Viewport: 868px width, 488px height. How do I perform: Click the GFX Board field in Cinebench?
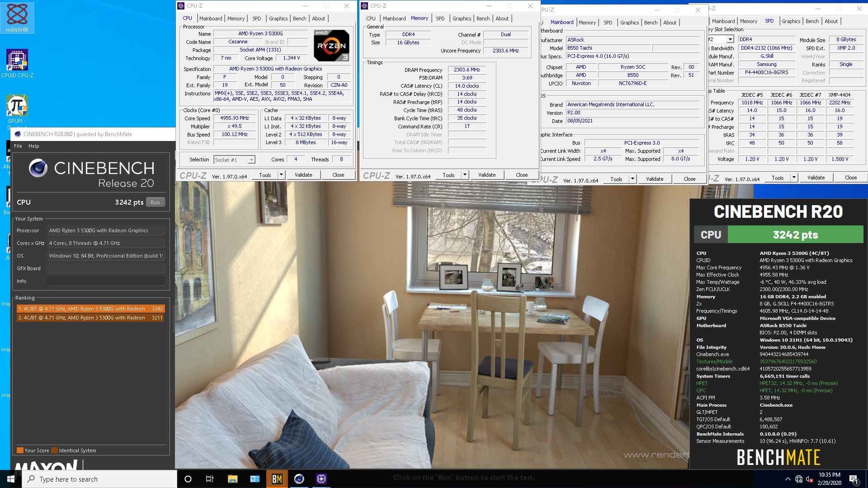(x=106, y=268)
